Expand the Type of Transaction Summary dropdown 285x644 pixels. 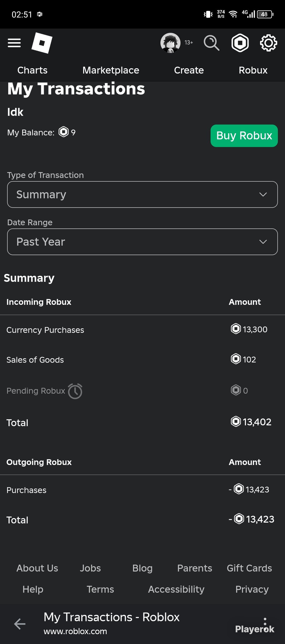coord(142,194)
